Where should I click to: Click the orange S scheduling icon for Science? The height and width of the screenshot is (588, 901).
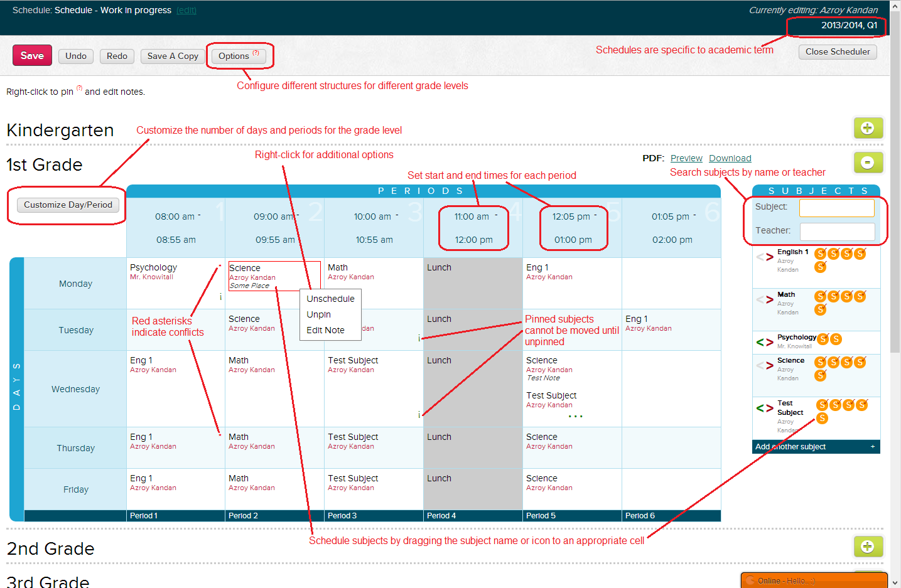coord(820,362)
